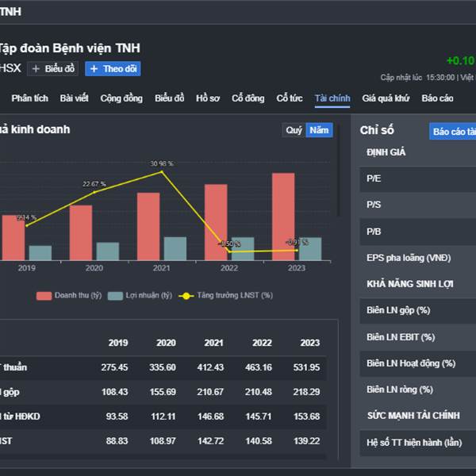Click the value 93.58 in table
This screenshot has width=476, height=476.
click(x=117, y=416)
